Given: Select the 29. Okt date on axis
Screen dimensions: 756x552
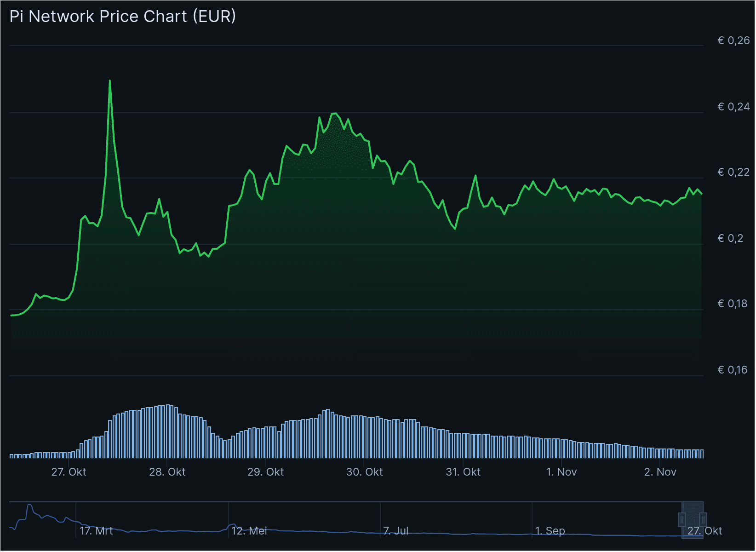Looking at the screenshot, I should 265,472.
